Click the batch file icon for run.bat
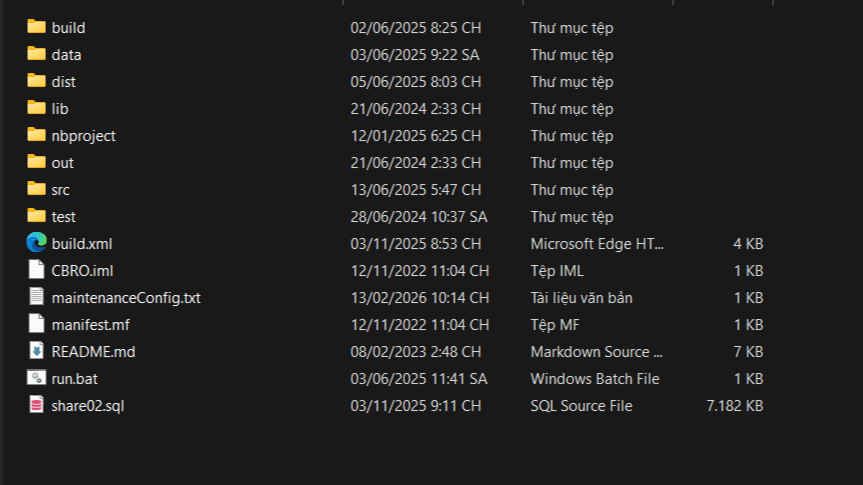Screen dimensions: 863x485 click(x=36, y=378)
